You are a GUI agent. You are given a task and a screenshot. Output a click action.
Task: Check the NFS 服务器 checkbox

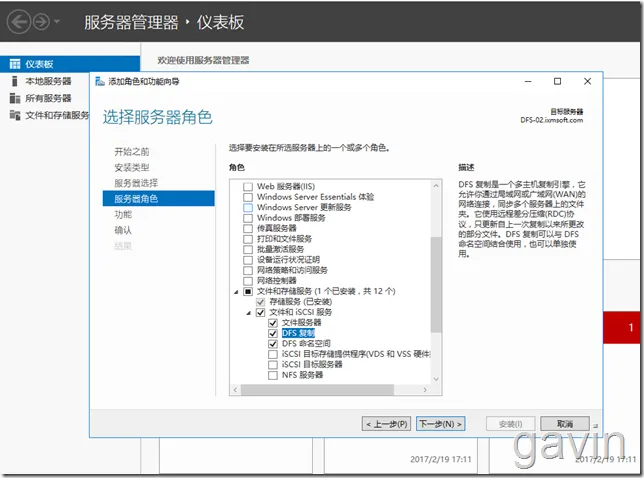tap(273, 375)
